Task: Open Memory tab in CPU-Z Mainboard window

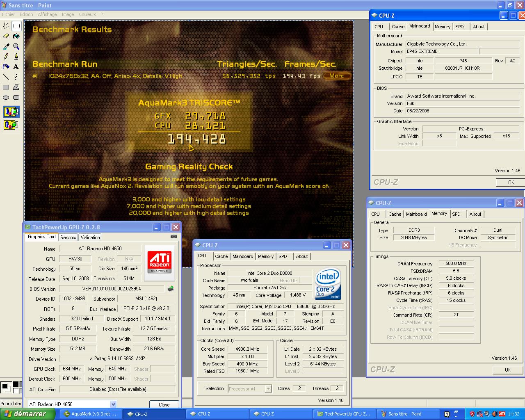Action: [443, 27]
